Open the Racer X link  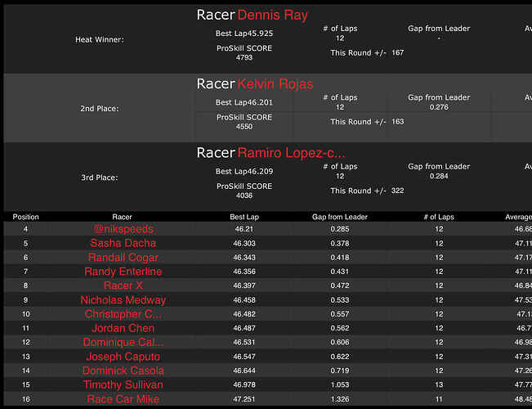click(123, 285)
